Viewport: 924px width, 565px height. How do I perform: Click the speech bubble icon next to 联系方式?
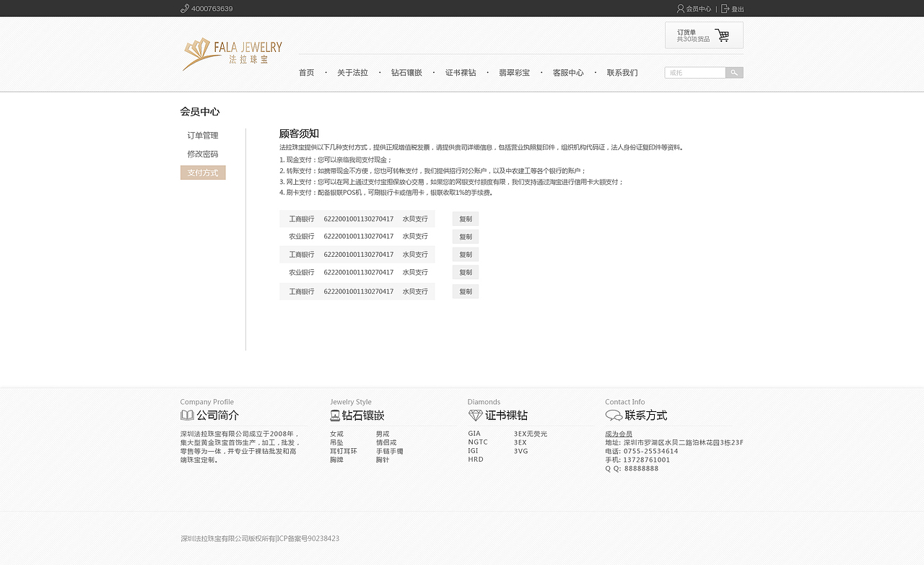click(613, 414)
